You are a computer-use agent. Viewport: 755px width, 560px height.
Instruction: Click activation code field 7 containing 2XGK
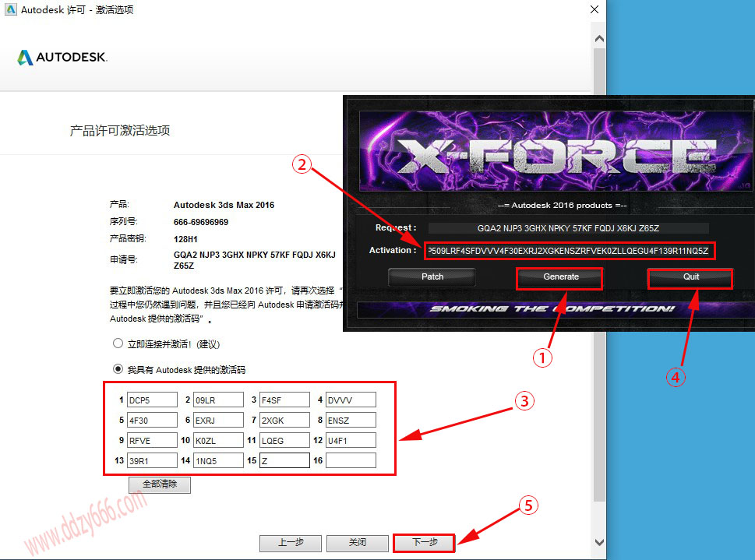[x=284, y=420]
